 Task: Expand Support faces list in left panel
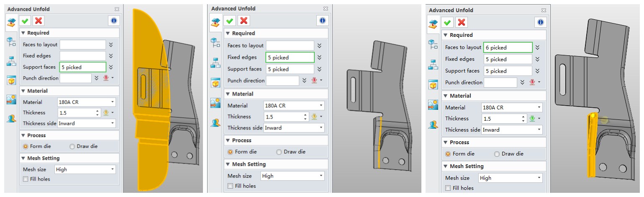click(x=111, y=67)
